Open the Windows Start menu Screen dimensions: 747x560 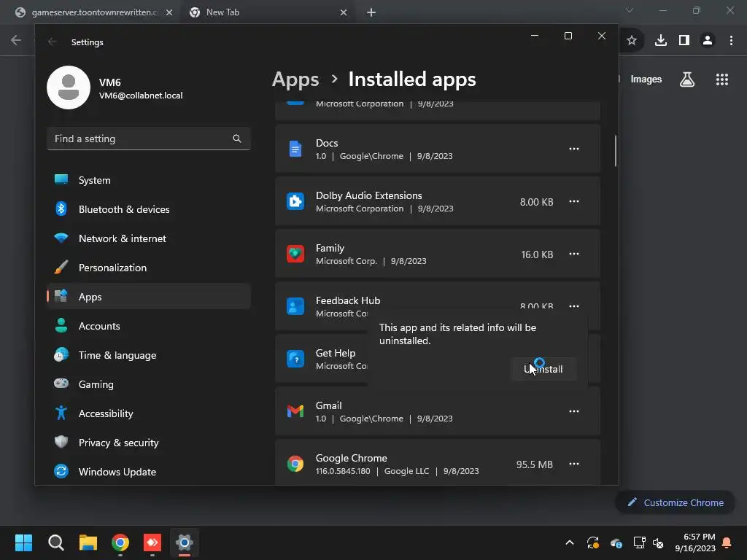pyautogui.click(x=23, y=542)
